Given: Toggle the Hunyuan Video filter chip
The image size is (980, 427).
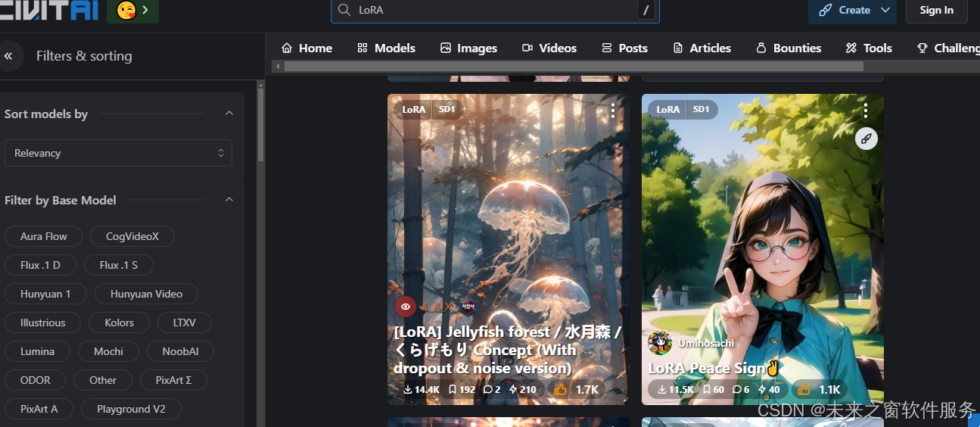Looking at the screenshot, I should [x=146, y=294].
